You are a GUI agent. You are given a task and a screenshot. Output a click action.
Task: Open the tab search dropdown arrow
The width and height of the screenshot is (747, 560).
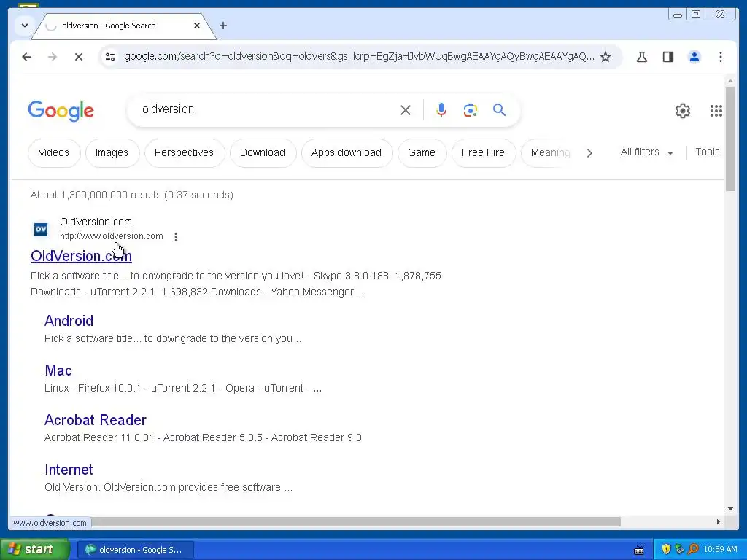[x=25, y=26]
